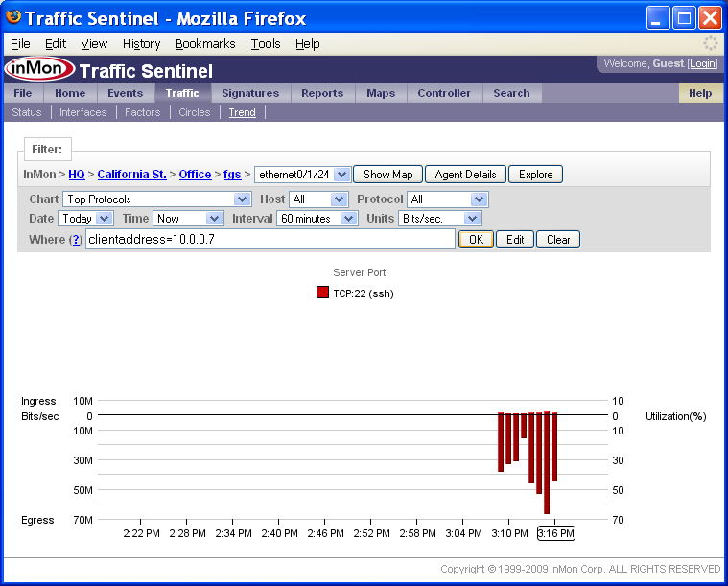Open the Chart Top Protocols dropdown

[x=157, y=199]
